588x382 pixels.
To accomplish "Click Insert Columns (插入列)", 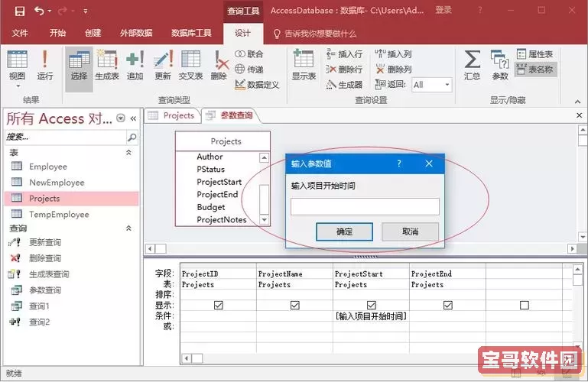I will (x=393, y=54).
